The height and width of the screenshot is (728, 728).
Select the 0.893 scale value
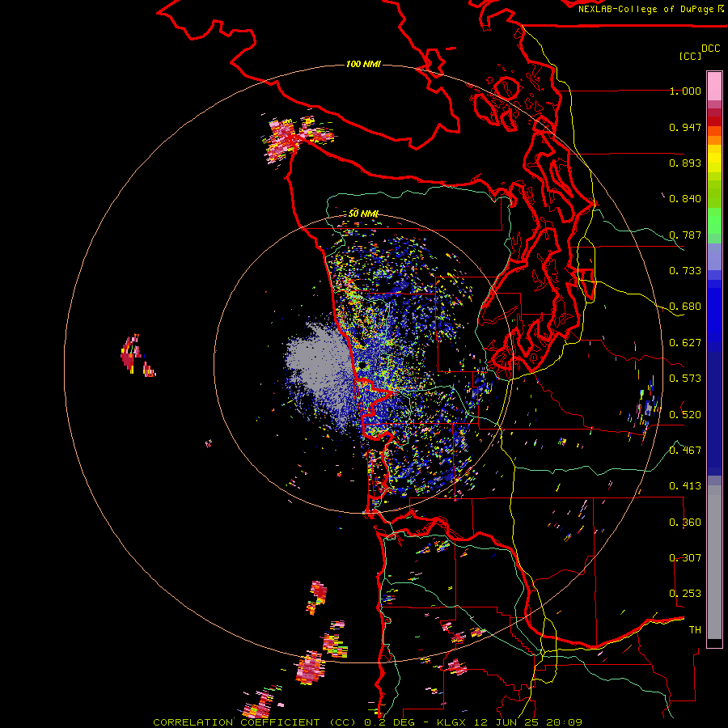[685, 163]
